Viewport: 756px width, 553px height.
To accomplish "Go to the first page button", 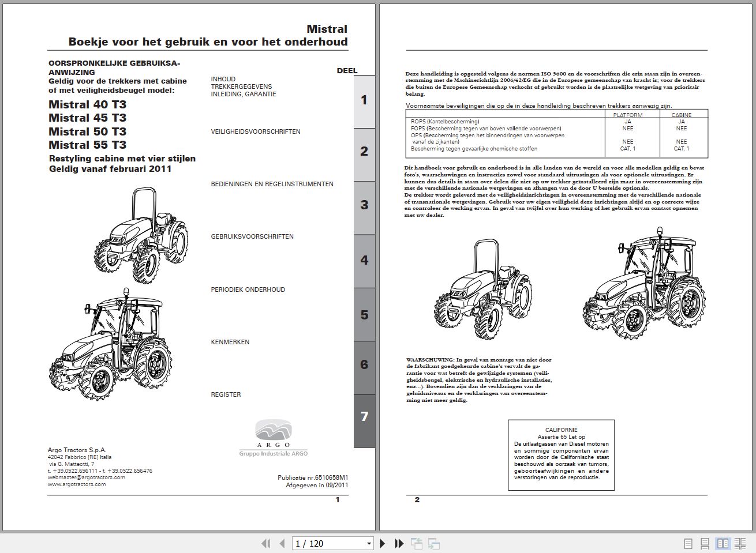I will click(265, 543).
